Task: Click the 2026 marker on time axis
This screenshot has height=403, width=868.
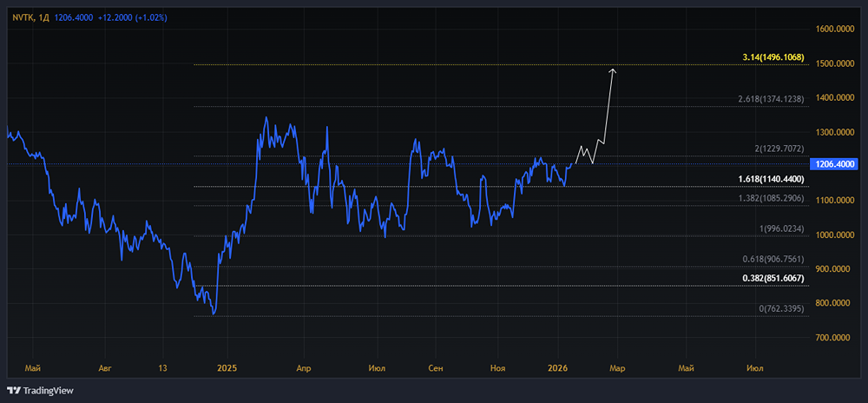Action: tap(556, 368)
